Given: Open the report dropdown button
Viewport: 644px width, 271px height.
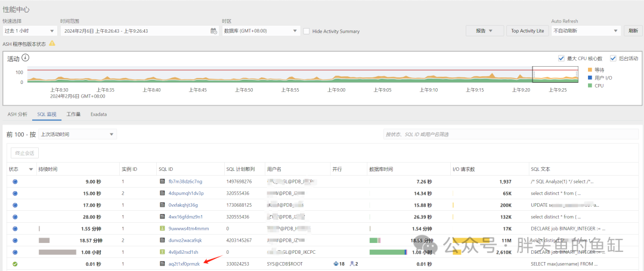Looking at the screenshot, I should point(485,31).
